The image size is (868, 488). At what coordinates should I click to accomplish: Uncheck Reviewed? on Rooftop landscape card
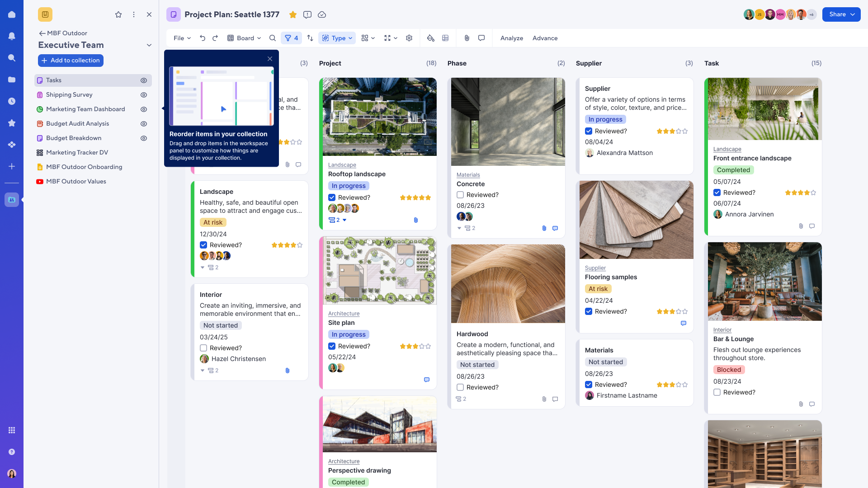(332, 197)
